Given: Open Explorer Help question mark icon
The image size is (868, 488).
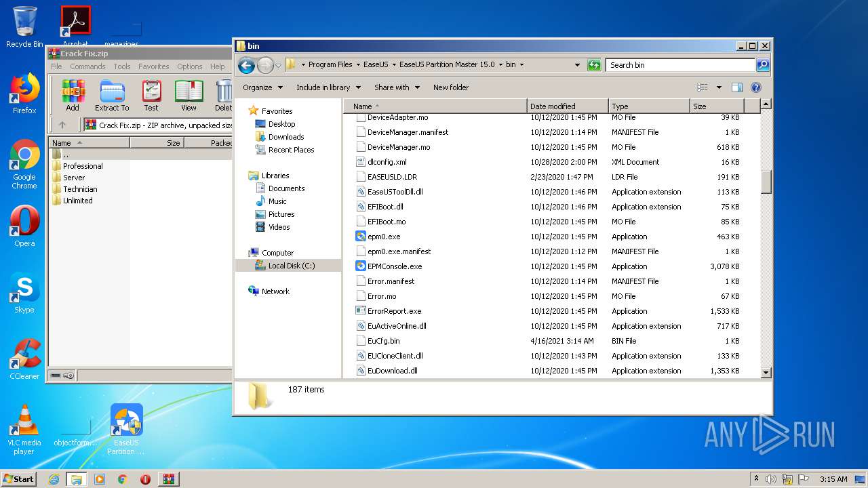Looking at the screenshot, I should pos(756,87).
